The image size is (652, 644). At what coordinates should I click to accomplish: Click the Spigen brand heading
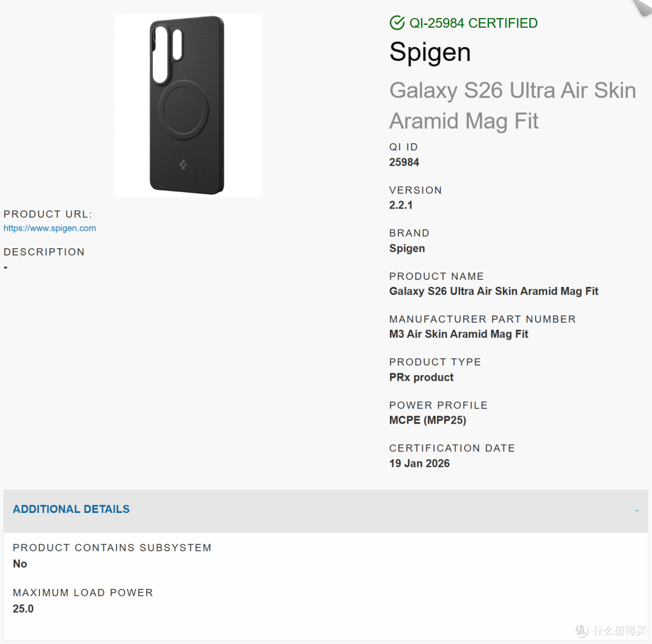[x=430, y=52]
